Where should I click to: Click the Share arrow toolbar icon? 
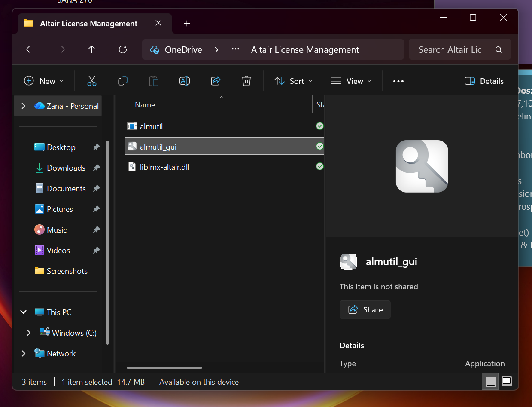click(x=216, y=81)
